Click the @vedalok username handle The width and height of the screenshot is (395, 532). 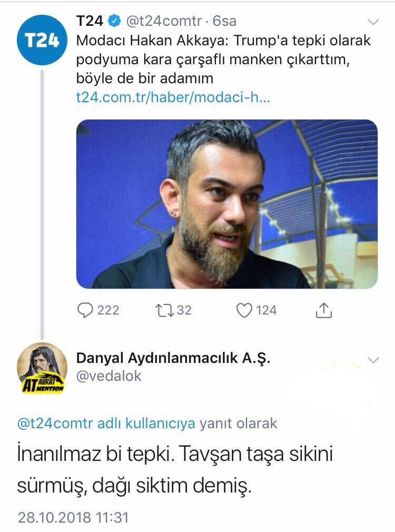[108, 376]
